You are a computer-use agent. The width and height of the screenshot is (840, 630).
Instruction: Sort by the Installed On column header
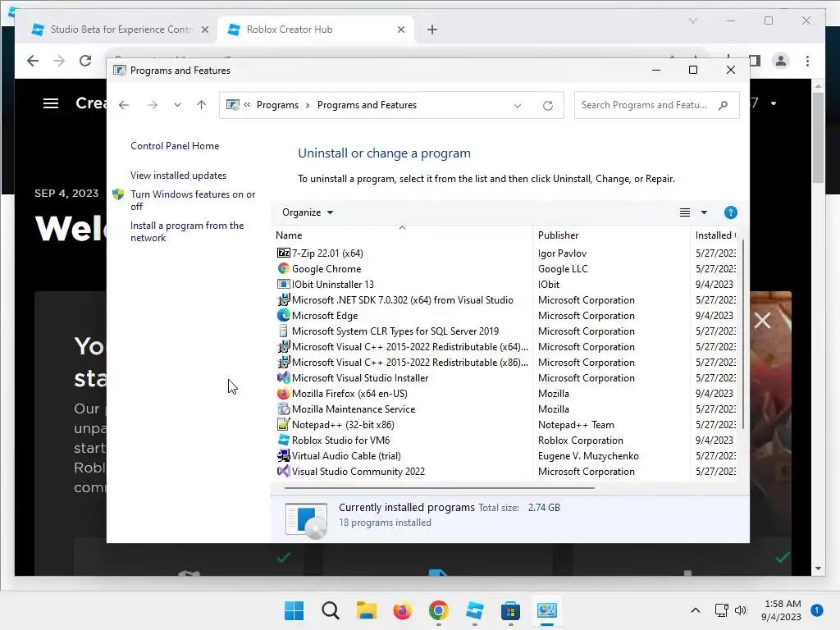coord(714,235)
